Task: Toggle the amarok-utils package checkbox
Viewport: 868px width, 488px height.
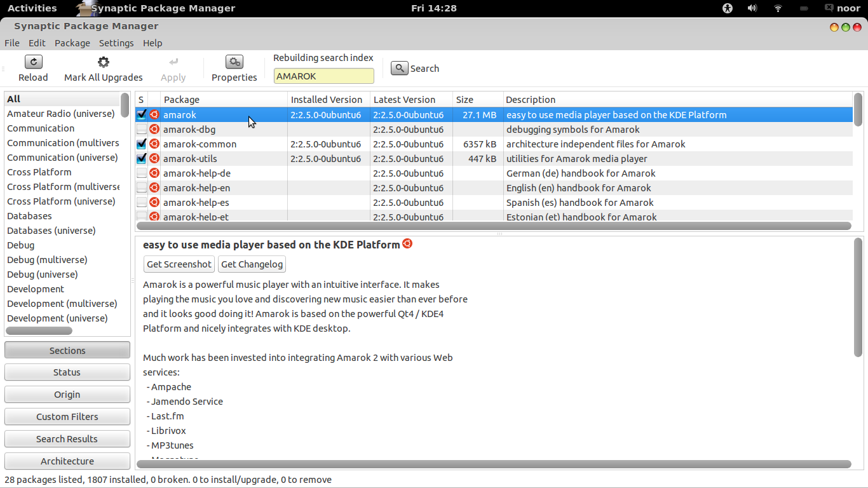Action: (x=142, y=159)
